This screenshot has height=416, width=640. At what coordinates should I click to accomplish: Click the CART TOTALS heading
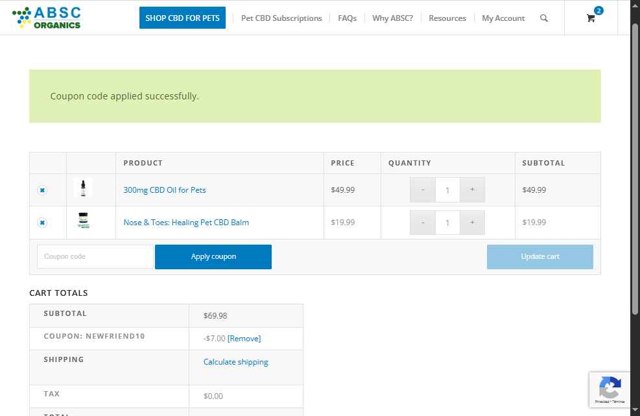coord(58,293)
